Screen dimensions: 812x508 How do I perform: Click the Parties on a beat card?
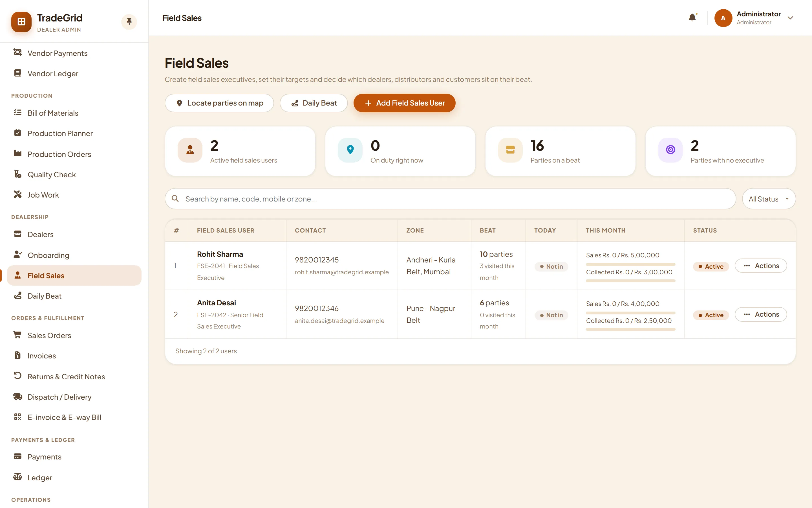point(560,151)
